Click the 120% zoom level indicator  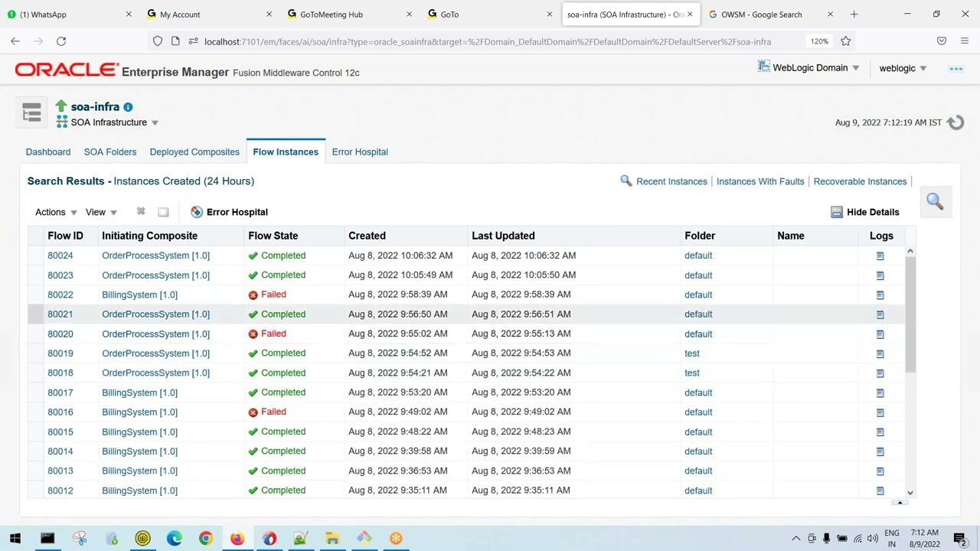coord(819,41)
